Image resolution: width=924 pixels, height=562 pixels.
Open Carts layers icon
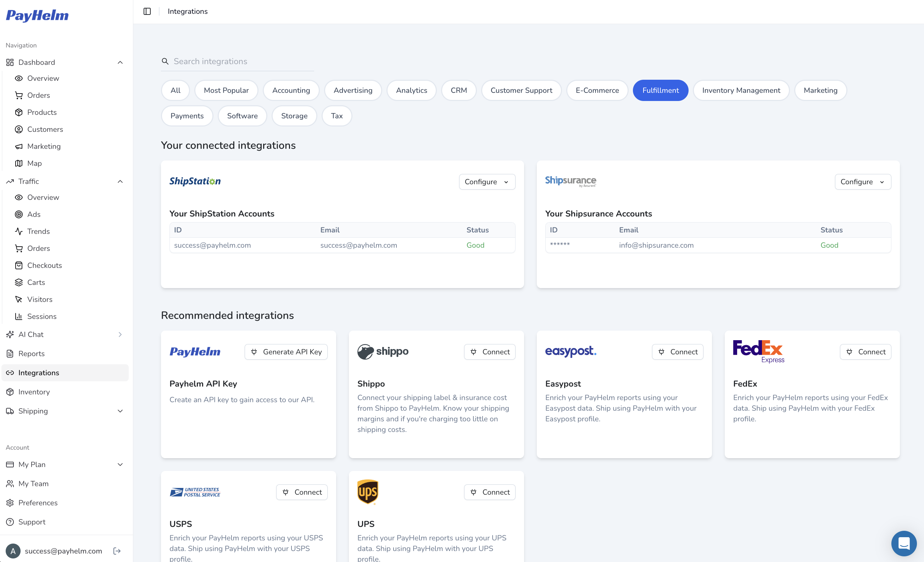click(x=19, y=282)
